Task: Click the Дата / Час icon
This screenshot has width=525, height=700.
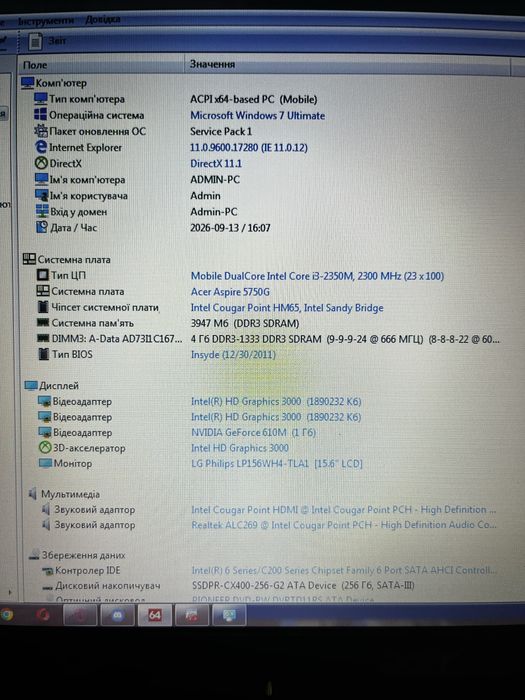Action: click(x=42, y=227)
